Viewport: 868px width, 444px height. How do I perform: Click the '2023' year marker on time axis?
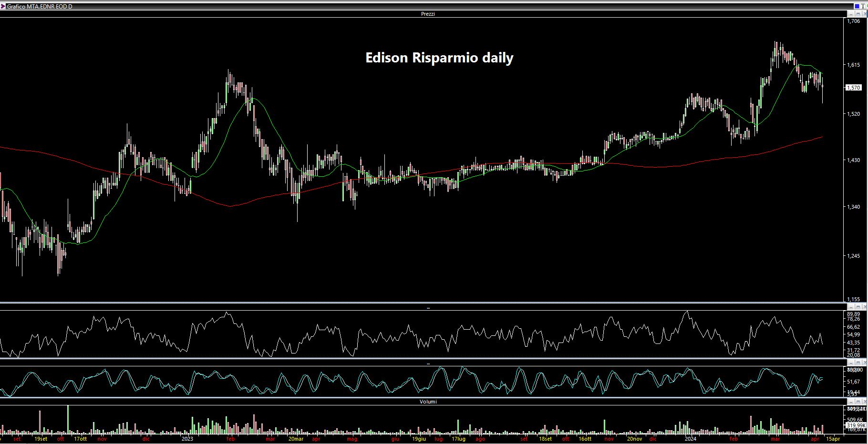(x=187, y=439)
